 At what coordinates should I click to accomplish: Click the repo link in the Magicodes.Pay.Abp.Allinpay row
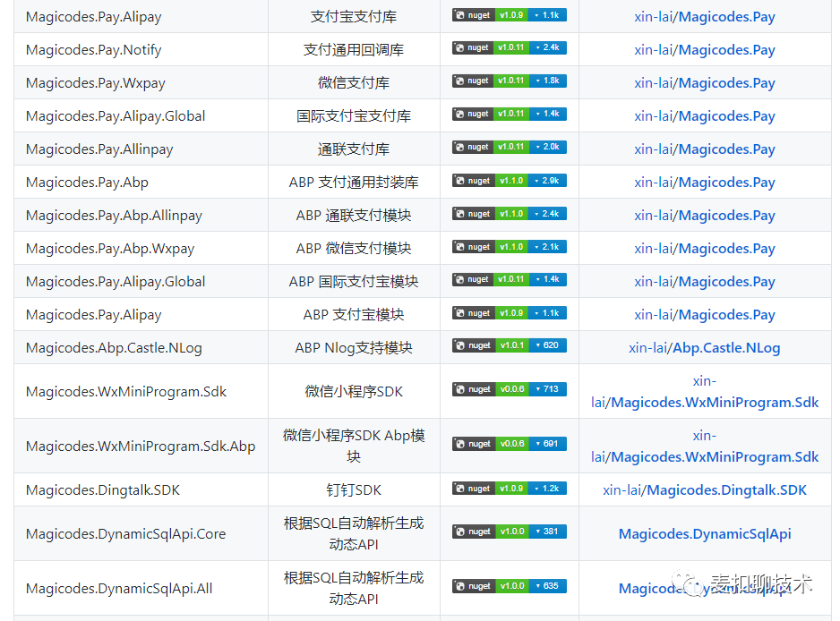[705, 216]
